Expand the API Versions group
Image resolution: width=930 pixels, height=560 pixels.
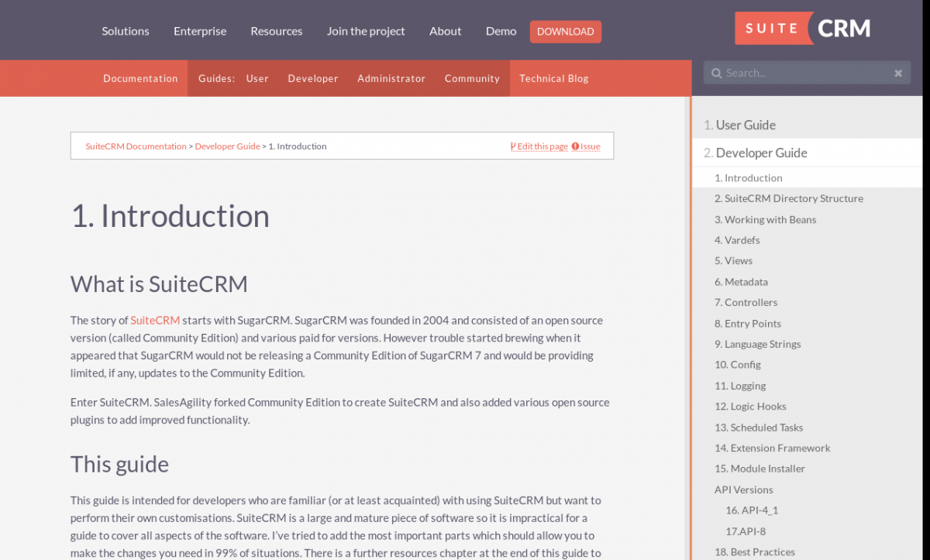pyautogui.click(x=743, y=489)
